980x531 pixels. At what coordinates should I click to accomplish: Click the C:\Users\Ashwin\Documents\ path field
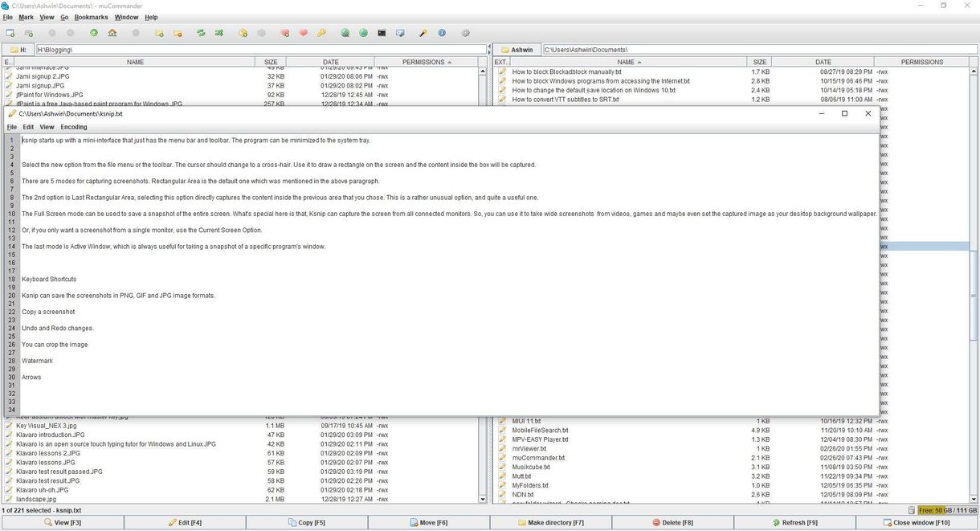click(x=760, y=50)
